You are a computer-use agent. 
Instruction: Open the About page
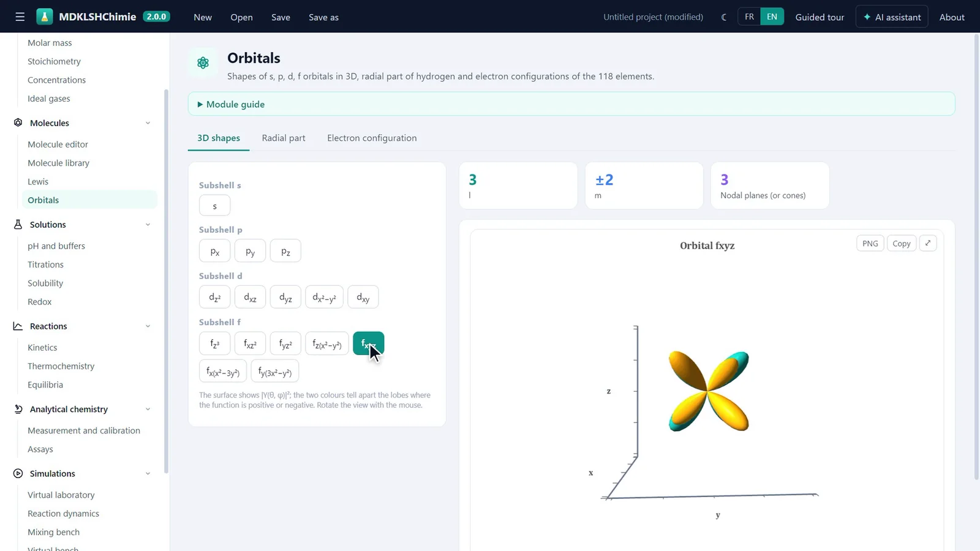pyautogui.click(x=952, y=17)
